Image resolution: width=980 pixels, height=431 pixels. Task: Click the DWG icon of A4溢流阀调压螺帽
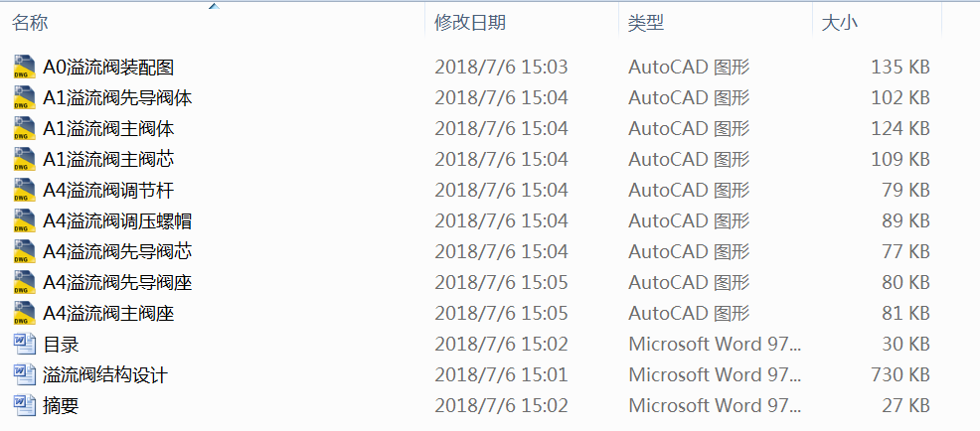click(x=25, y=220)
